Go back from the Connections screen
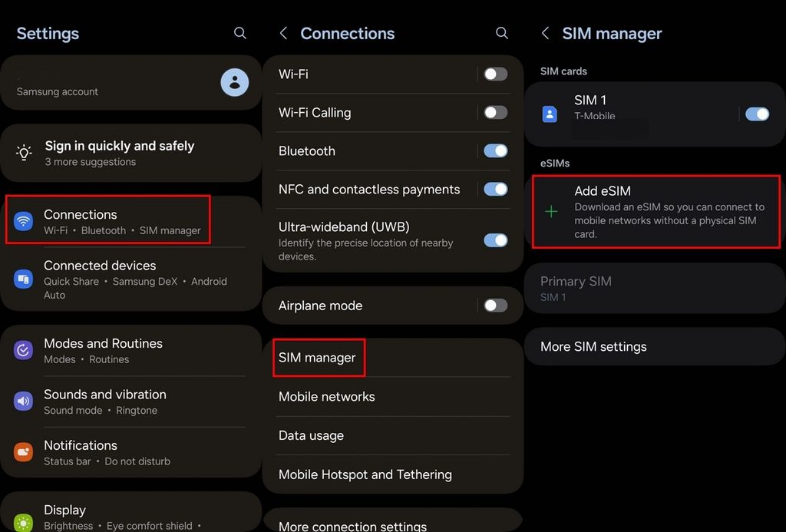Screen dimensions: 786x532 (x=282, y=33)
